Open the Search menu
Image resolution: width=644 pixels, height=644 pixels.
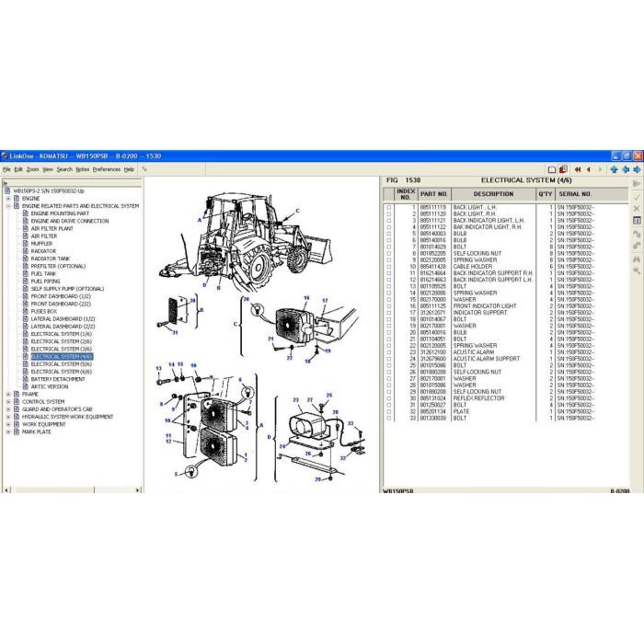pos(64,169)
